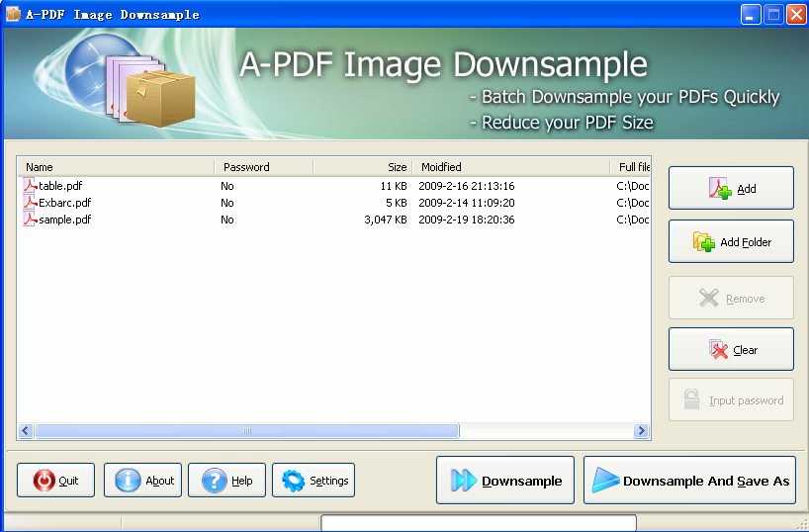Select the sample.pdf file name

pos(65,220)
